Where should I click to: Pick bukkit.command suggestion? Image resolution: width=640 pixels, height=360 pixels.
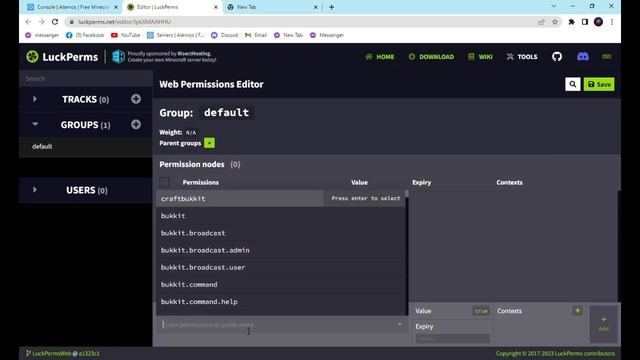pyautogui.click(x=280, y=284)
